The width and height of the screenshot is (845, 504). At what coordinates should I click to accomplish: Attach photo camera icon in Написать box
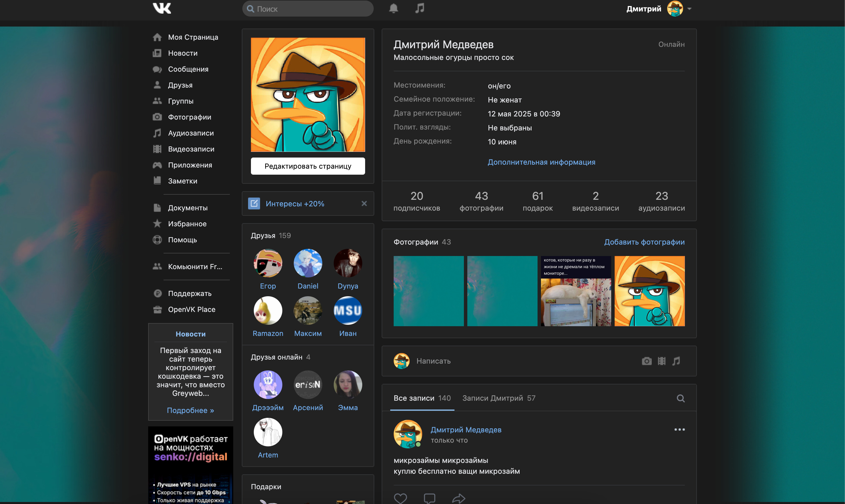[647, 361]
